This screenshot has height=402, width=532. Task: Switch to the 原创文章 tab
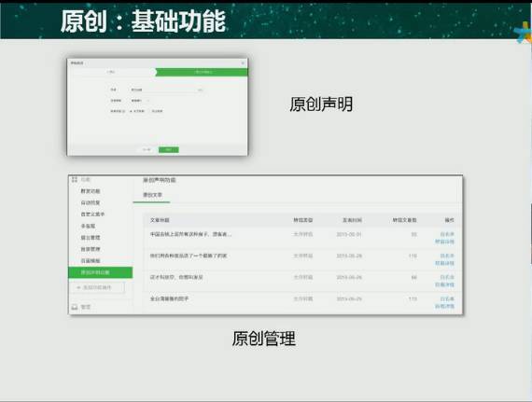(152, 195)
